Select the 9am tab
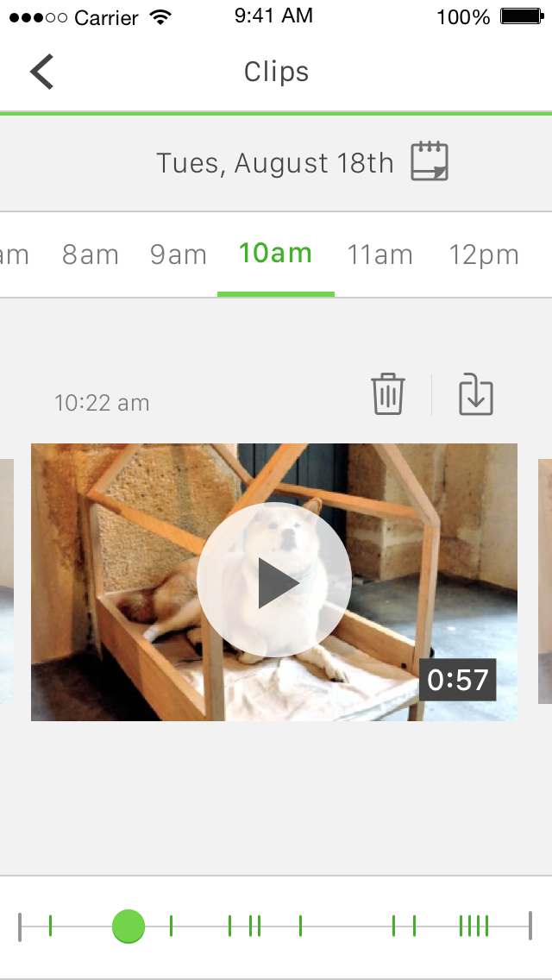The height and width of the screenshot is (980, 552). (179, 255)
